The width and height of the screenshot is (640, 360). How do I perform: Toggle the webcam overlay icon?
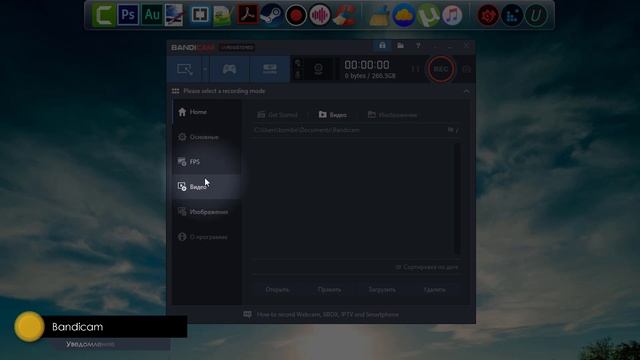(x=298, y=63)
